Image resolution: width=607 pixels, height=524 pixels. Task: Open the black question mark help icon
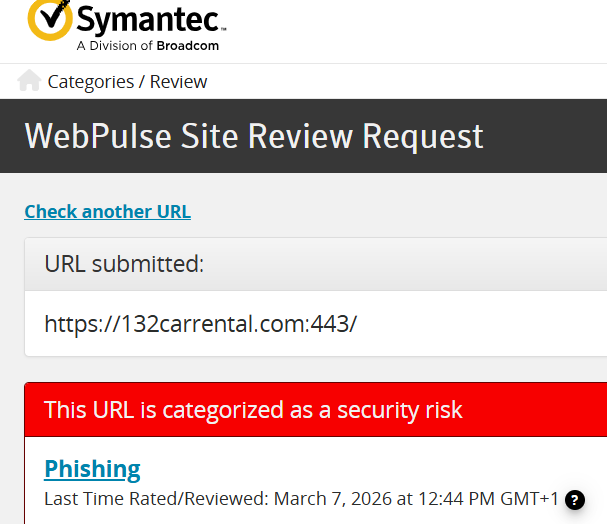(575, 500)
